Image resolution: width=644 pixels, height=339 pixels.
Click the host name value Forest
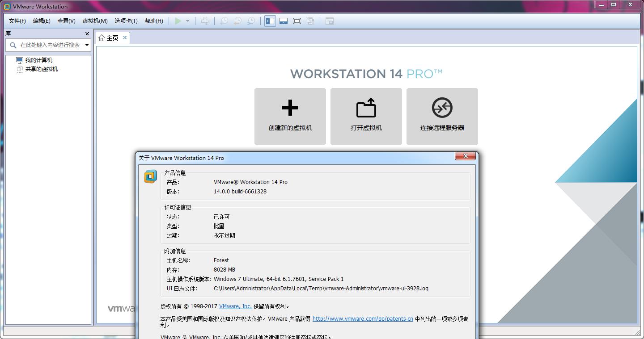click(x=221, y=260)
